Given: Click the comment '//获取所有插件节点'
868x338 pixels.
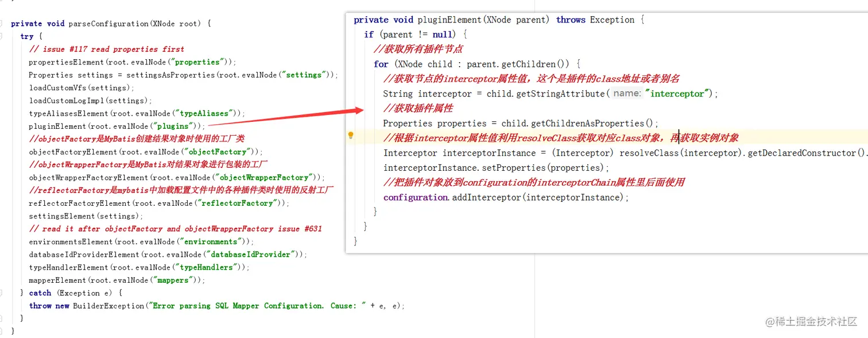Looking at the screenshot, I should coord(418,49).
